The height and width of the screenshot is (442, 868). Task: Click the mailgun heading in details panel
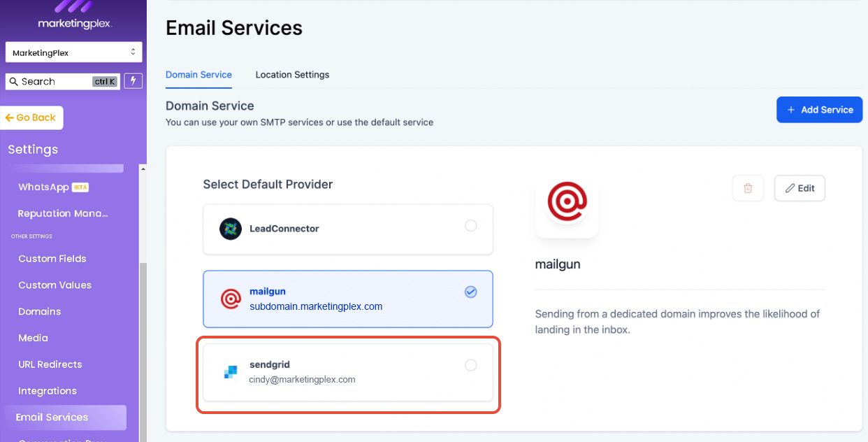pyautogui.click(x=558, y=265)
